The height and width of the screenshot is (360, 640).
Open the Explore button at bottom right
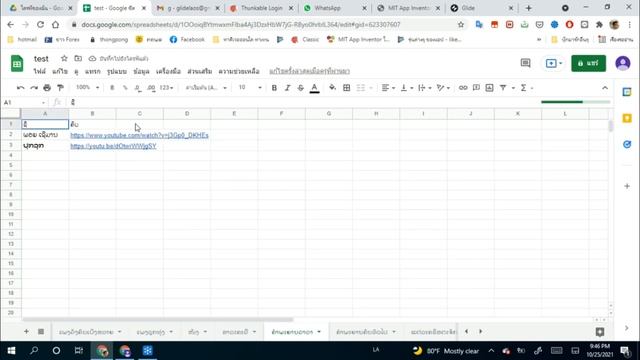pyautogui.click(x=600, y=332)
